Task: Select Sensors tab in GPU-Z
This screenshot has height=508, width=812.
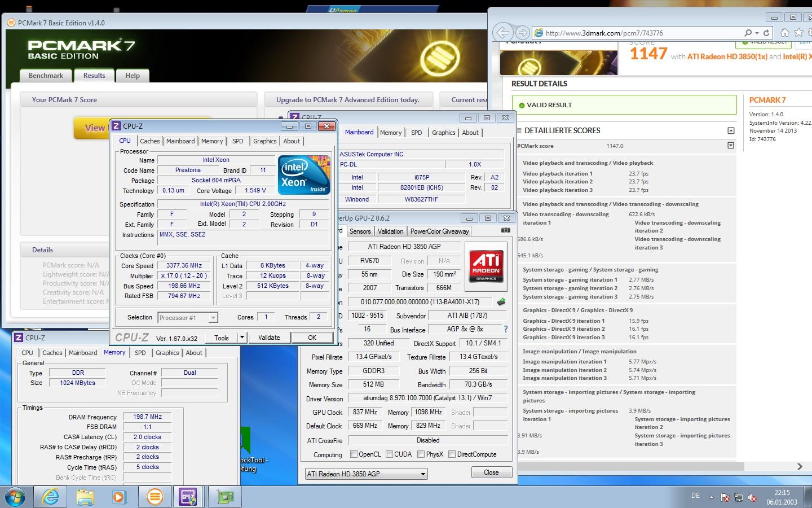Action: click(x=360, y=231)
